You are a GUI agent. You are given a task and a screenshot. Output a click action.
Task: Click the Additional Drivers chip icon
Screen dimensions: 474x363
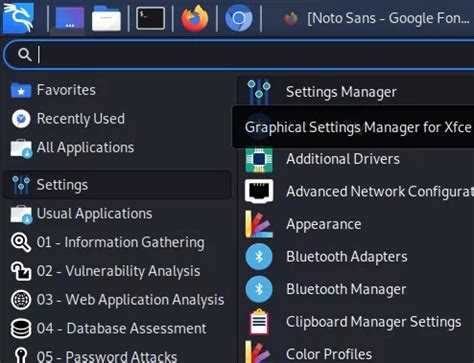coord(259,160)
